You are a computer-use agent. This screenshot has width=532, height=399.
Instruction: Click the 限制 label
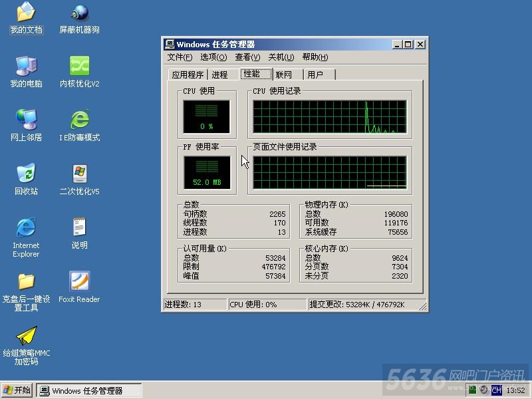point(191,267)
